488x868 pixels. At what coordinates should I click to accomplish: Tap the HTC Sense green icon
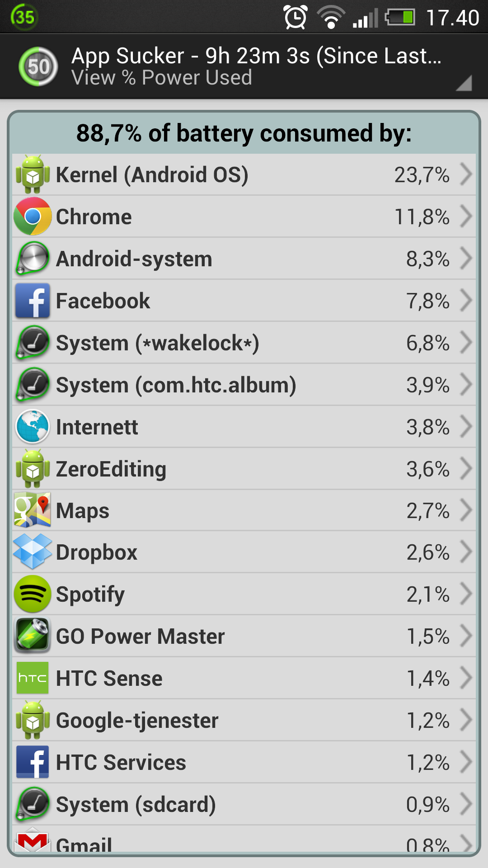33,678
